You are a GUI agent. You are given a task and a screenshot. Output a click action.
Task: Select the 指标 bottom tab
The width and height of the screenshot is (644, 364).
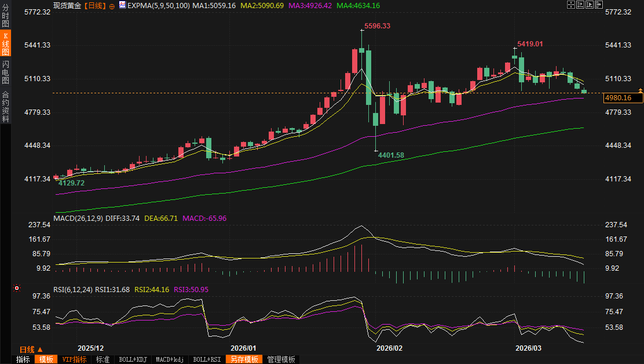point(23,359)
